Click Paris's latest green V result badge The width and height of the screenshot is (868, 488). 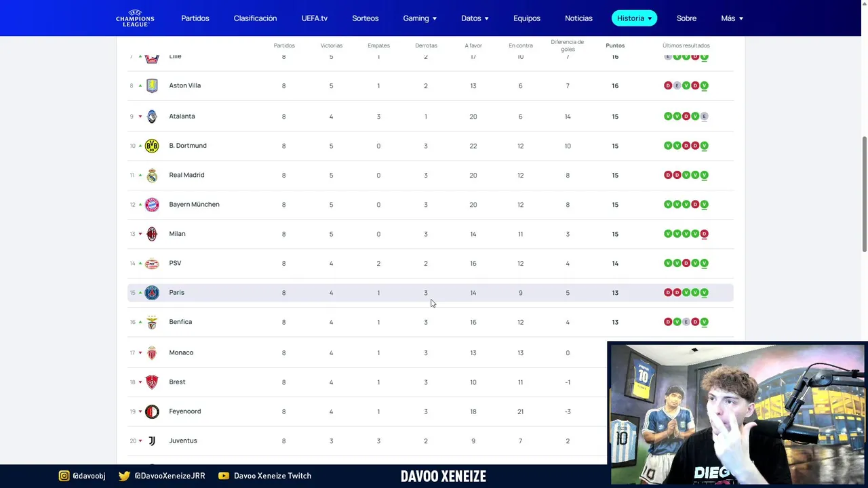[x=705, y=293]
